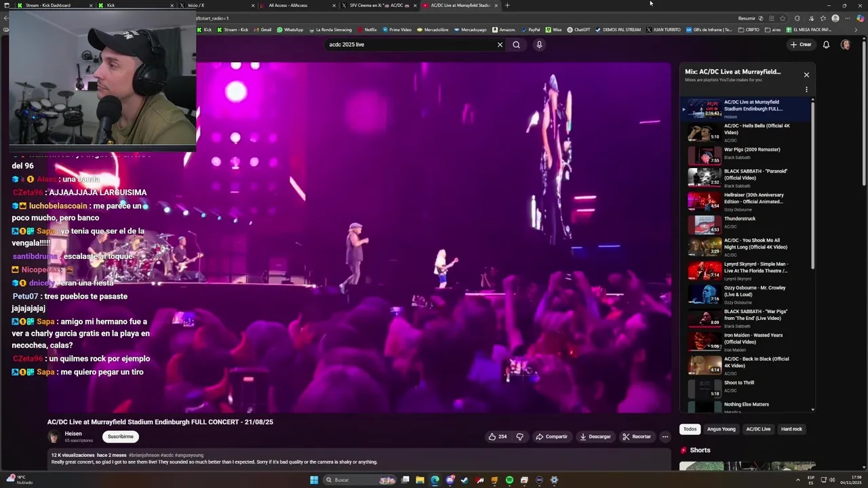Open the weather widget showing 16°C
The width and height of the screenshot is (868, 488).
[20, 480]
